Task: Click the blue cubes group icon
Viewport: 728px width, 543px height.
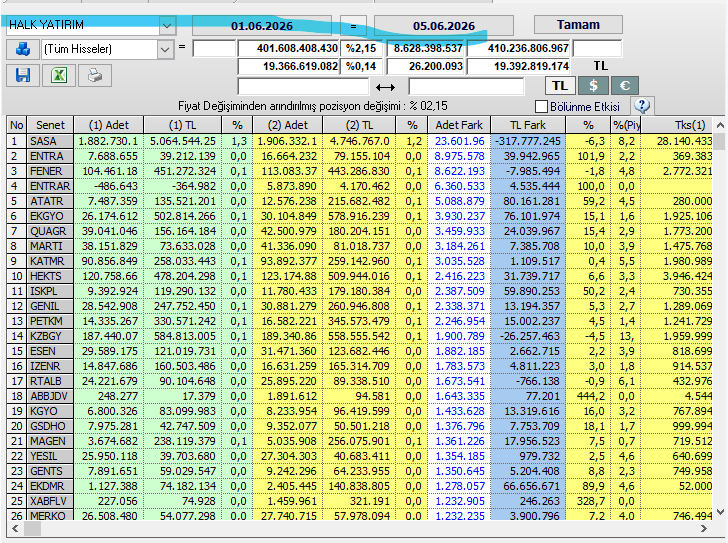Action: [x=23, y=49]
